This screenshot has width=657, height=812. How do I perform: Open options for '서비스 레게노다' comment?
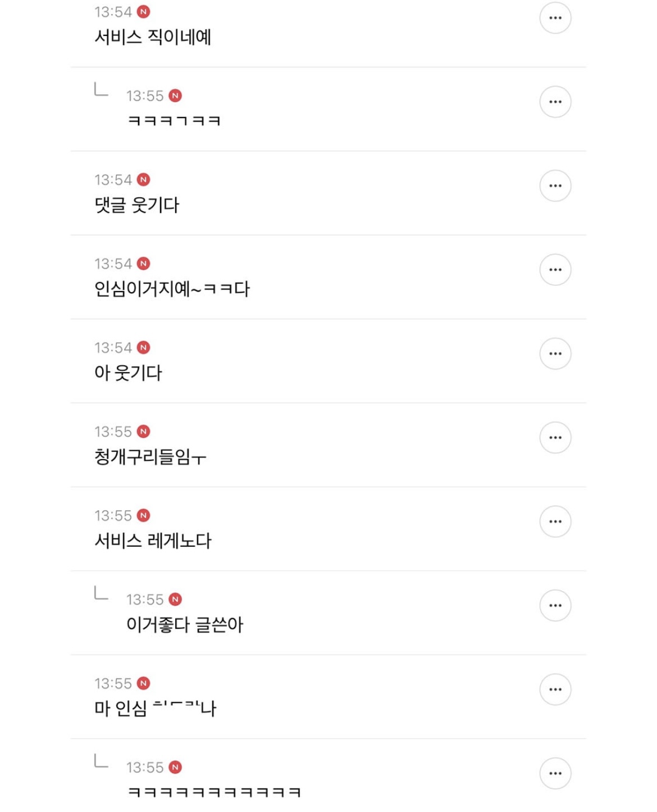pyautogui.click(x=555, y=521)
